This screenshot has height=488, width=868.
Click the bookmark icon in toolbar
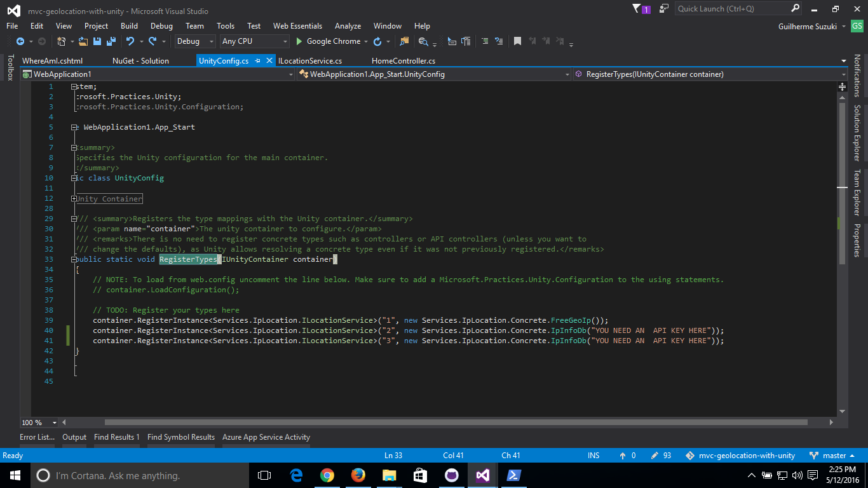click(517, 41)
